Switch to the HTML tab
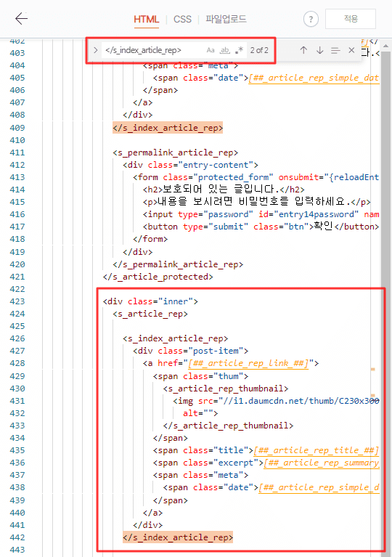The width and height of the screenshot is (392, 557). 147,19
